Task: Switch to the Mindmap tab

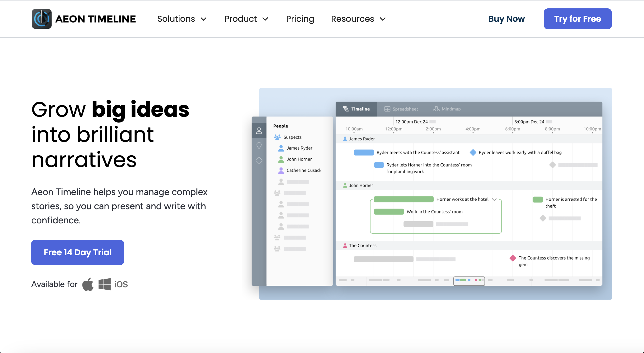Action: (447, 109)
